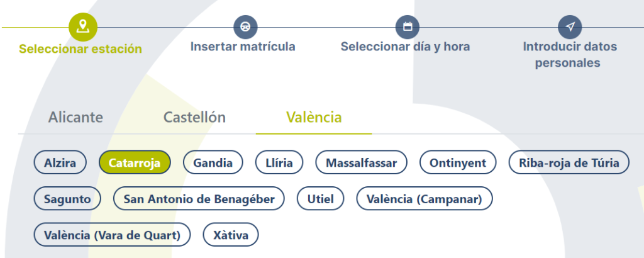Open the Castellón province tab
The image size is (644, 258).
pyautogui.click(x=194, y=117)
